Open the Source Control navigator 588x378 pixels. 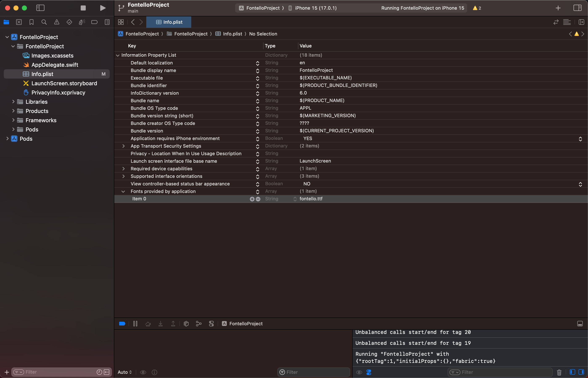pyautogui.click(x=19, y=22)
